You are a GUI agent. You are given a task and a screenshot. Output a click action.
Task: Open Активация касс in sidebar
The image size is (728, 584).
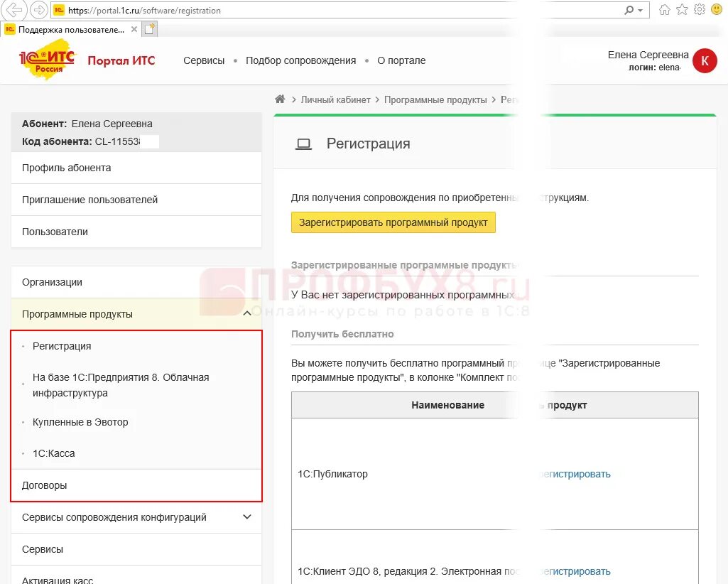click(x=136, y=576)
